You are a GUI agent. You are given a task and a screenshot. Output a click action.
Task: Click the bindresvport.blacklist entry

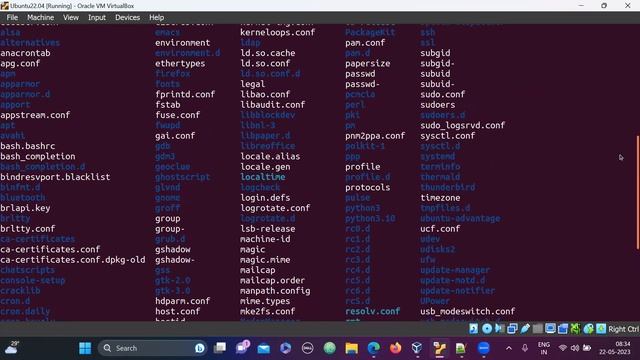55,177
